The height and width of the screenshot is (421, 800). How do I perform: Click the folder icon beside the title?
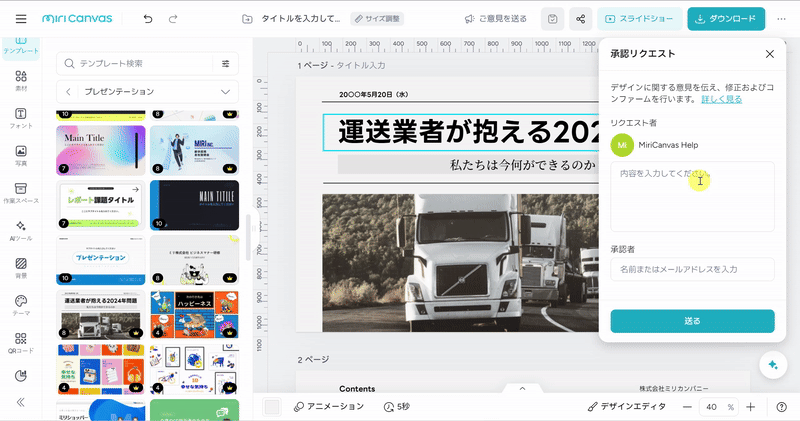point(247,19)
